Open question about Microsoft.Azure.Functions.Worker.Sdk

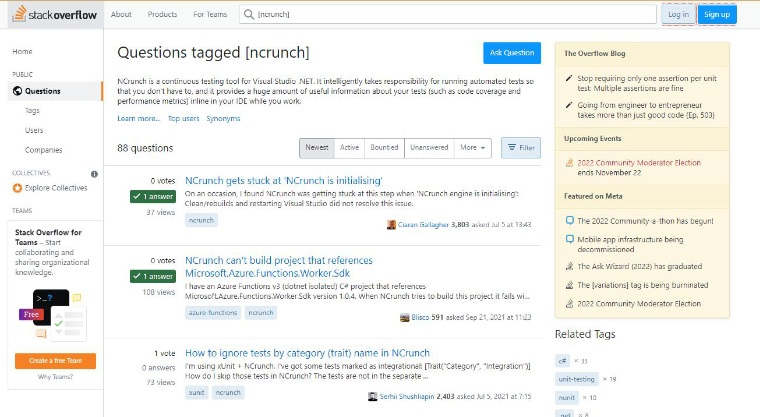[279, 267]
